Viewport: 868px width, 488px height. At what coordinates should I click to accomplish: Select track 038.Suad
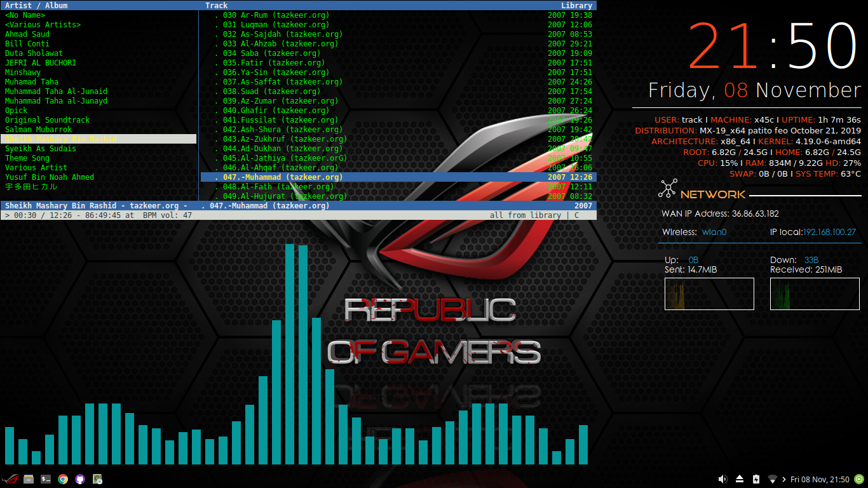pyautogui.click(x=398, y=91)
